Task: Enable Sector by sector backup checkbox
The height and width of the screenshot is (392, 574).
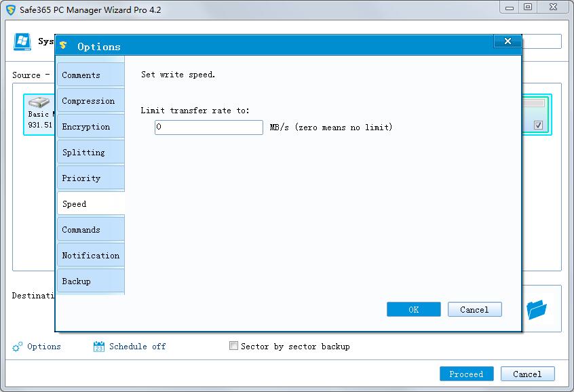Action: tap(235, 346)
